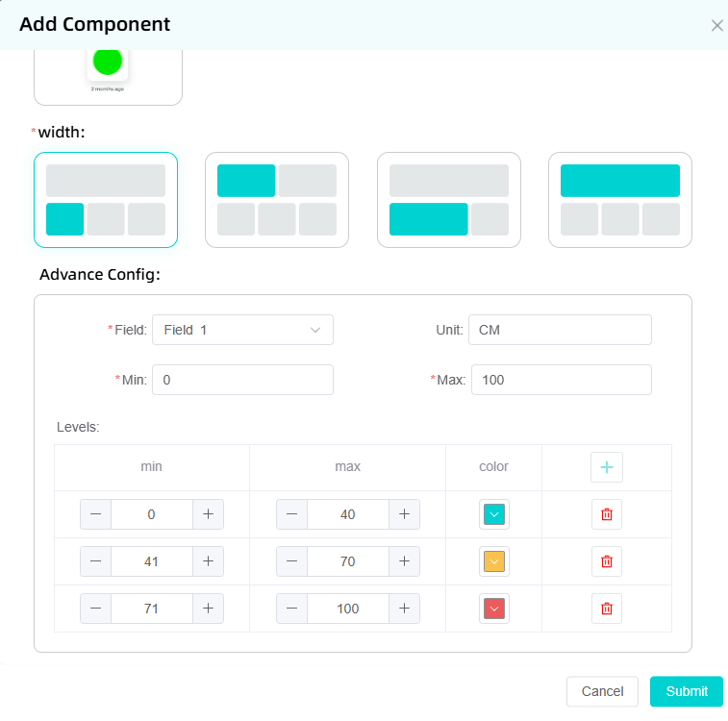This screenshot has width=728, height=721.
Task: Submit the Add Component form
Action: coord(687,691)
